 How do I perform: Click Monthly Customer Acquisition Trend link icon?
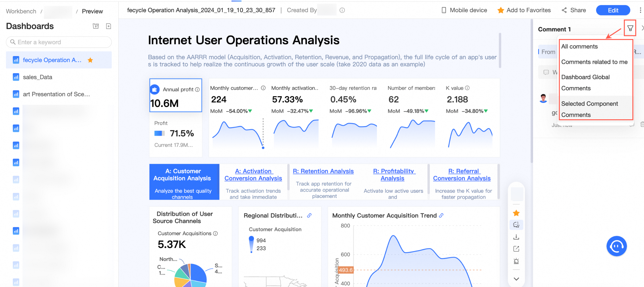(x=441, y=216)
